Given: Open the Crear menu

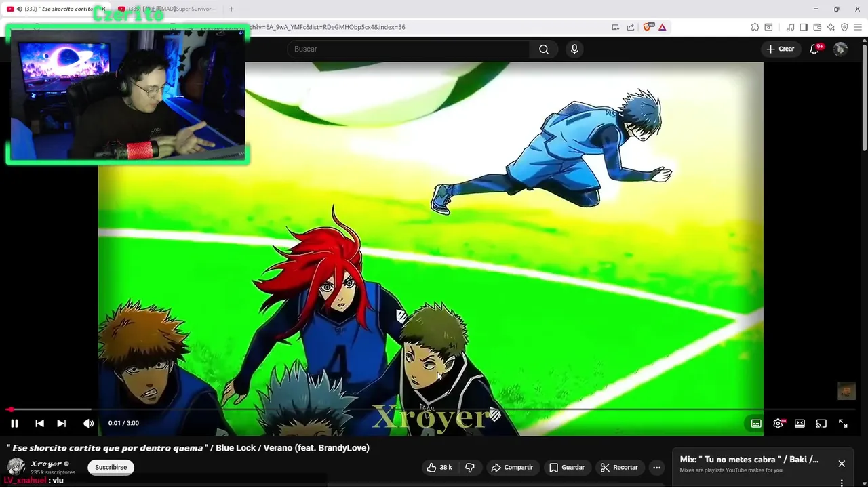Looking at the screenshot, I should point(781,49).
